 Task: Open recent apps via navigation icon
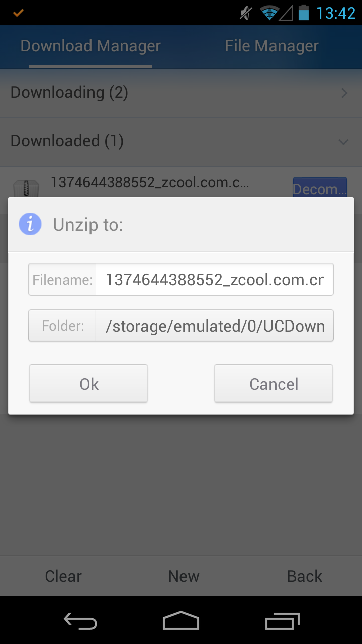[282, 621]
